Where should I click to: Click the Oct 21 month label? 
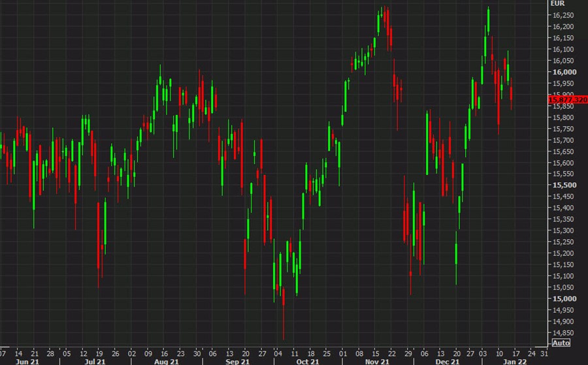click(308, 362)
